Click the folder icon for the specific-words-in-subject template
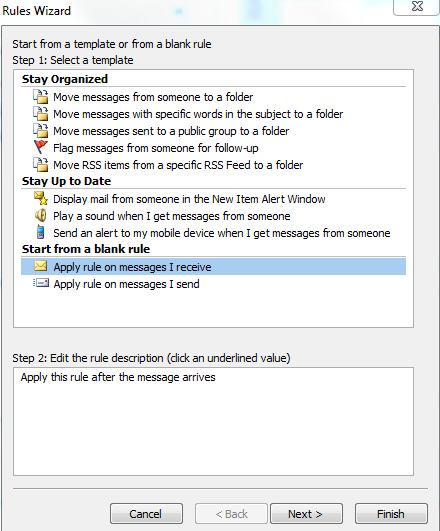440x531 pixels. (41, 113)
